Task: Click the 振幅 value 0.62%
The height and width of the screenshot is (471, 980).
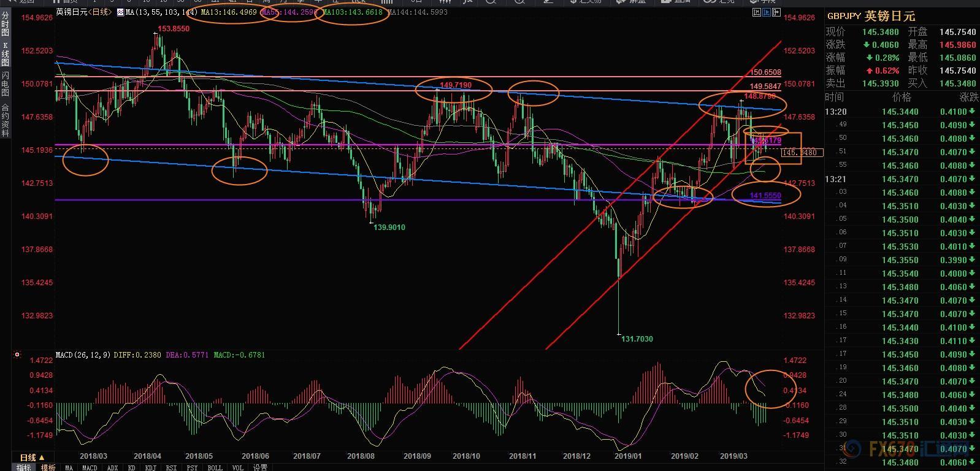Action: tap(887, 71)
